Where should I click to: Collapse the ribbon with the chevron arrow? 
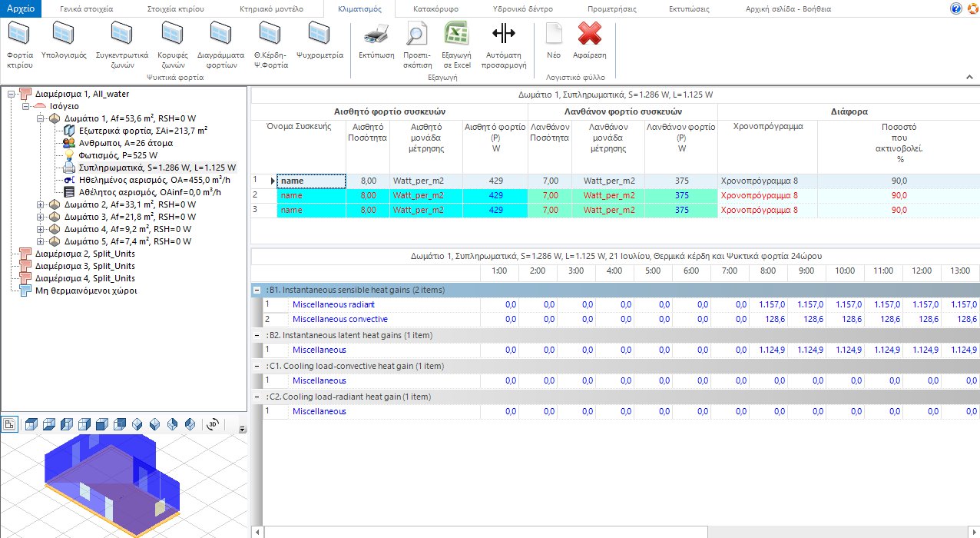970,77
